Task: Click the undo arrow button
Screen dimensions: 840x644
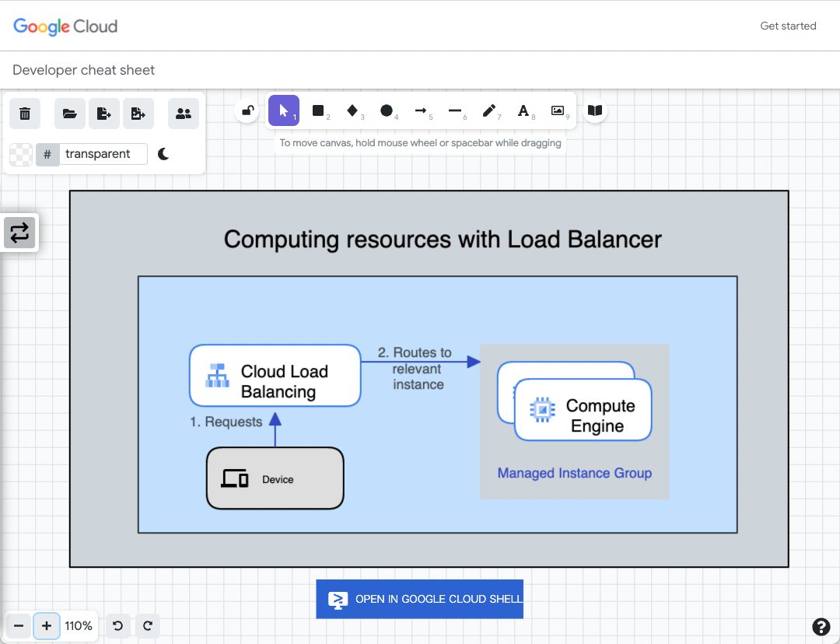Action: tap(118, 626)
